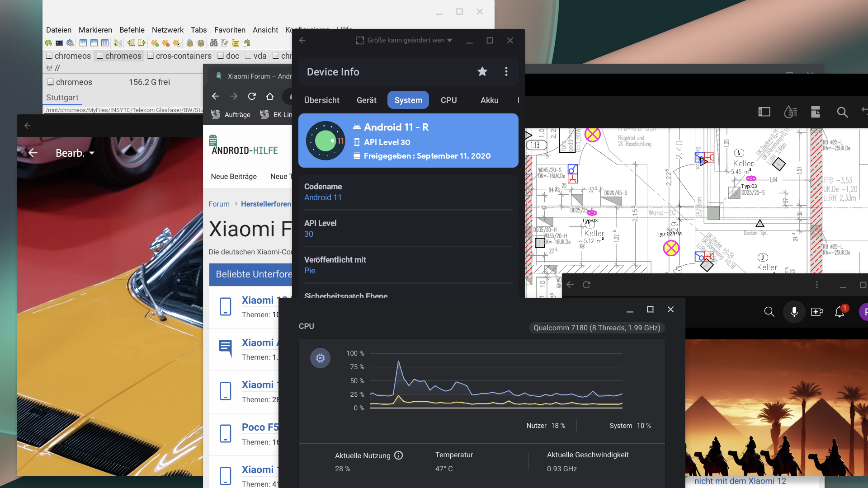Toggle sidebar panel icon in PDF viewer
This screenshot has height=488, width=868.
pos(764,112)
